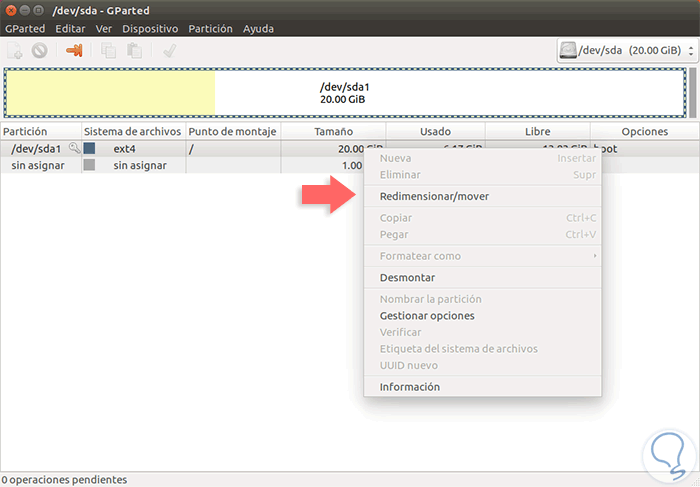Click the Copy partition toolbar icon
This screenshot has height=487, width=700.
point(108,50)
